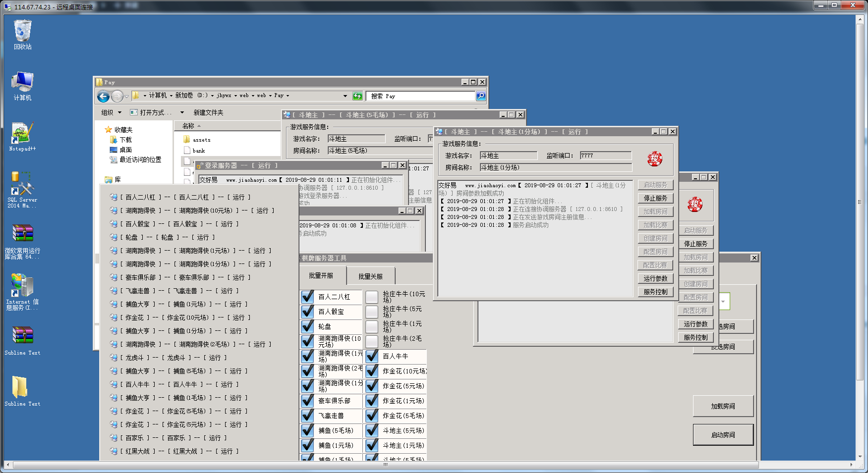Select the 批量开服 tab
Viewport: 868px width, 473px height.
321,276
